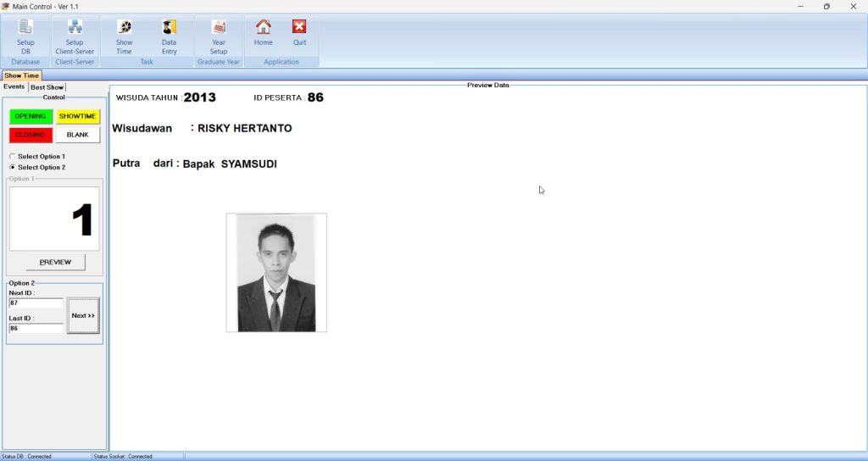Click the red CLOSING button
868x461 pixels.
click(31, 135)
